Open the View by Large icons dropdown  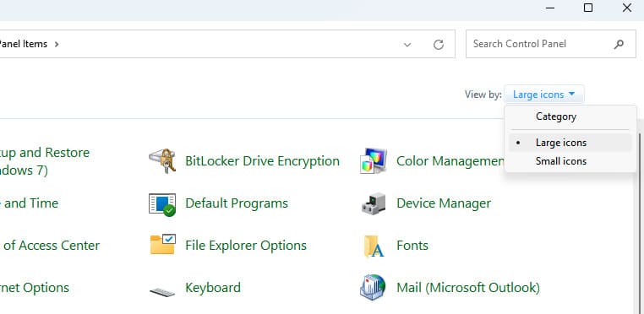pyautogui.click(x=543, y=95)
